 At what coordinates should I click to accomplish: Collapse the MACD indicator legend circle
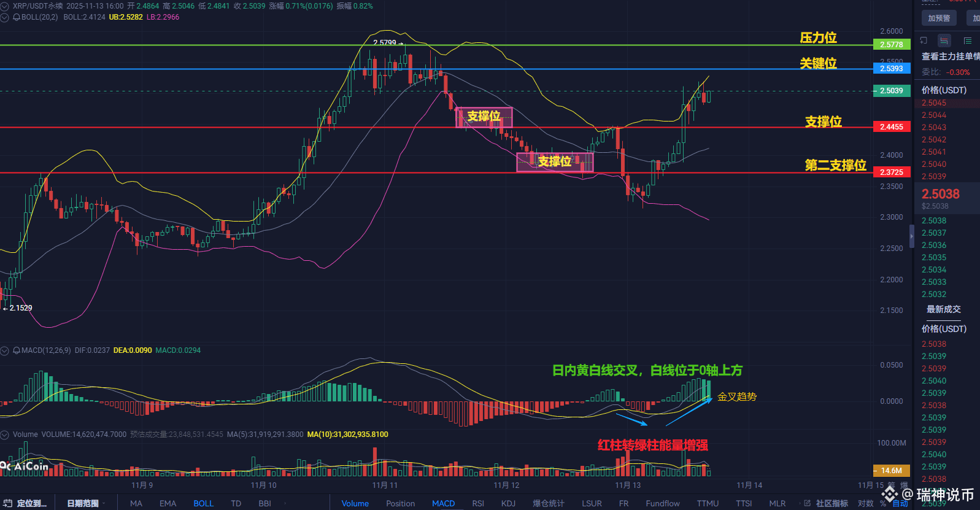5,350
